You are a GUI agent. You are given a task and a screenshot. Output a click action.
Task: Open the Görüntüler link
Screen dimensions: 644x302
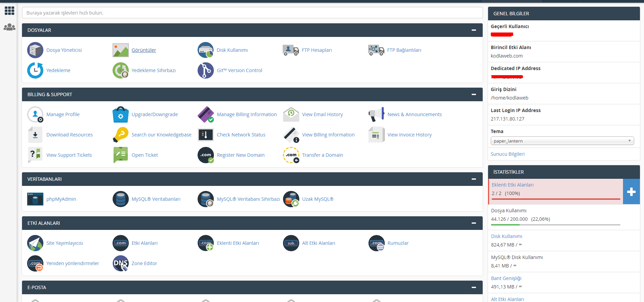click(x=144, y=50)
